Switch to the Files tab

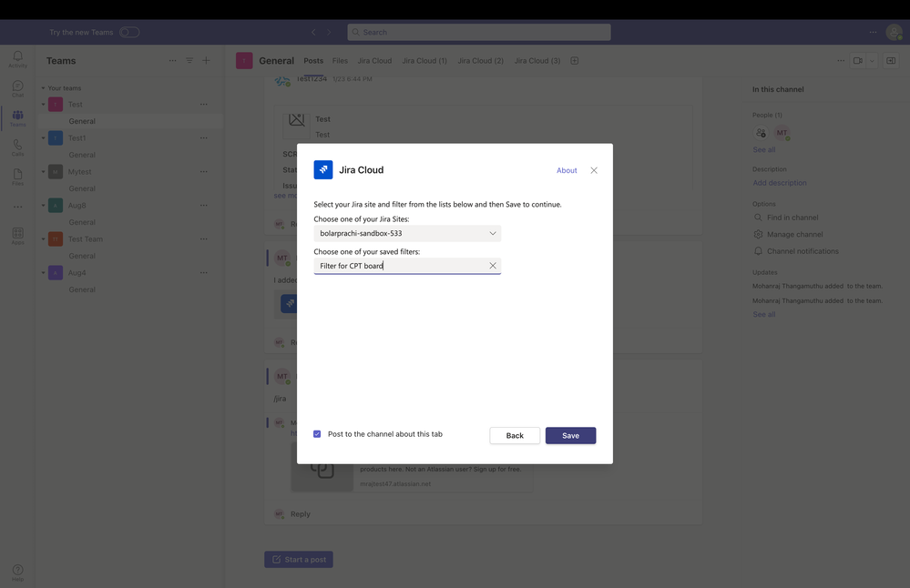click(340, 60)
